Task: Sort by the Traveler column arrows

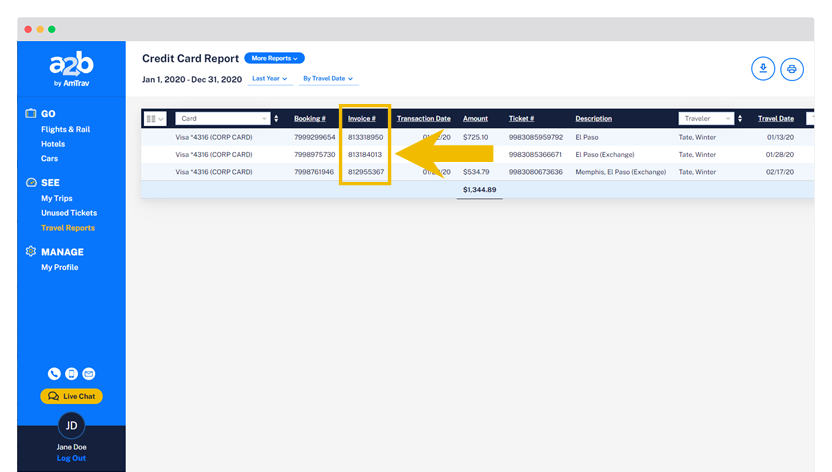Action: pos(740,119)
